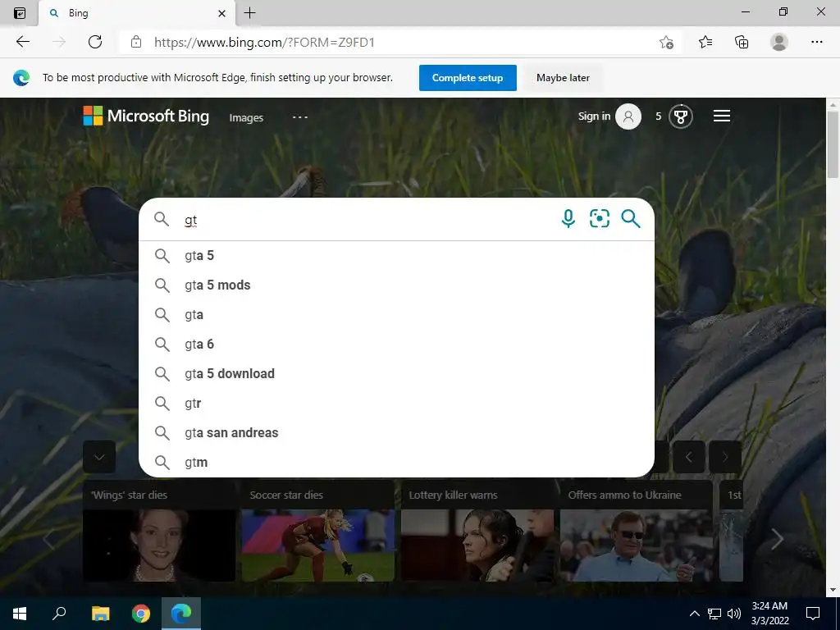The height and width of the screenshot is (630, 840).
Task: Open the browser profile icon
Action: tap(779, 42)
